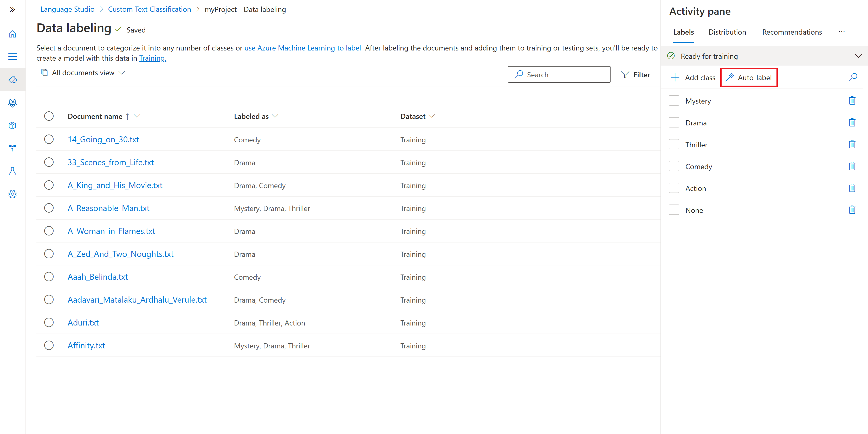Open the A_Reasonable_Man.txt document link
The image size is (868, 434).
108,208
